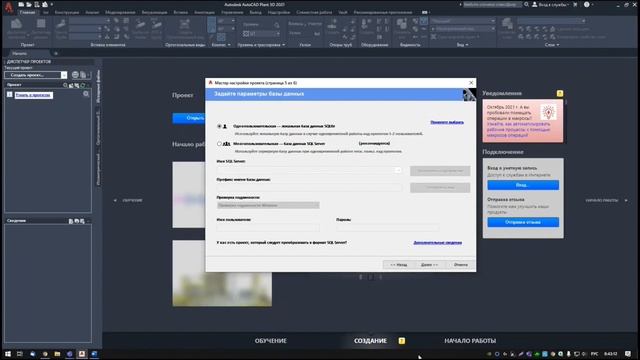Select the single-user SQLite database option

point(219,127)
